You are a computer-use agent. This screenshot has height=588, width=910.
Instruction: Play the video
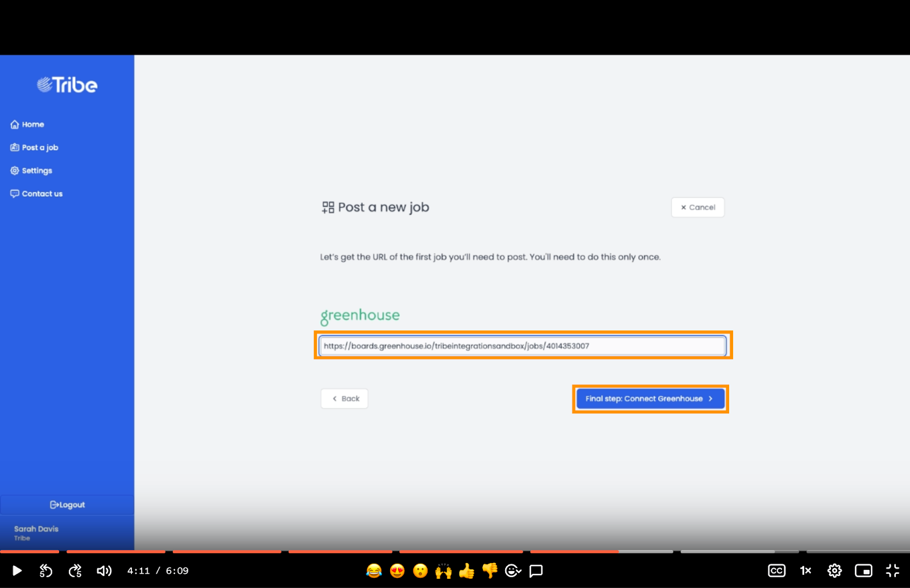[x=17, y=570]
